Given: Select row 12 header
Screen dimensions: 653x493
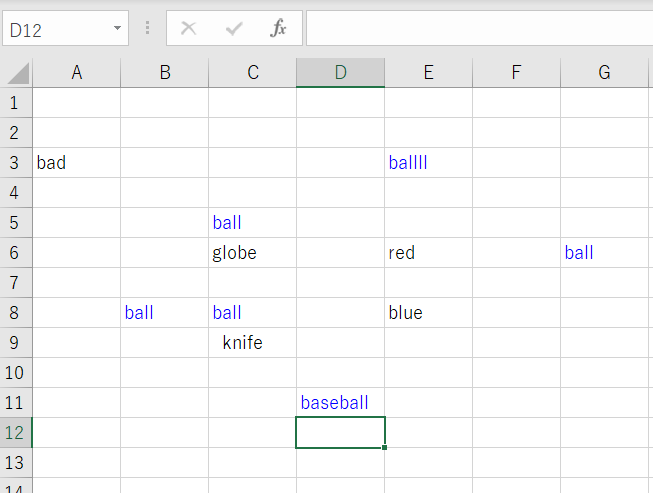Looking at the screenshot, I should 16,433.
